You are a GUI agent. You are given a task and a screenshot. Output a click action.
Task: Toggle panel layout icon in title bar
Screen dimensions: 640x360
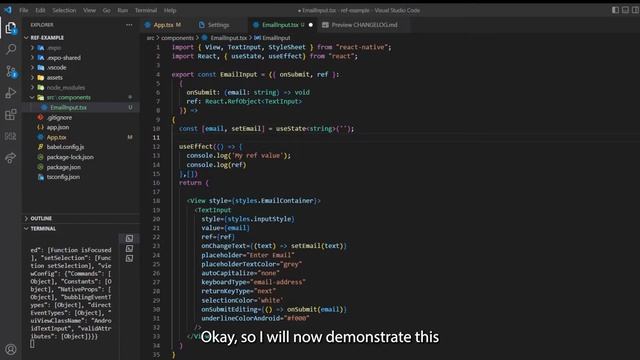(625, 10)
